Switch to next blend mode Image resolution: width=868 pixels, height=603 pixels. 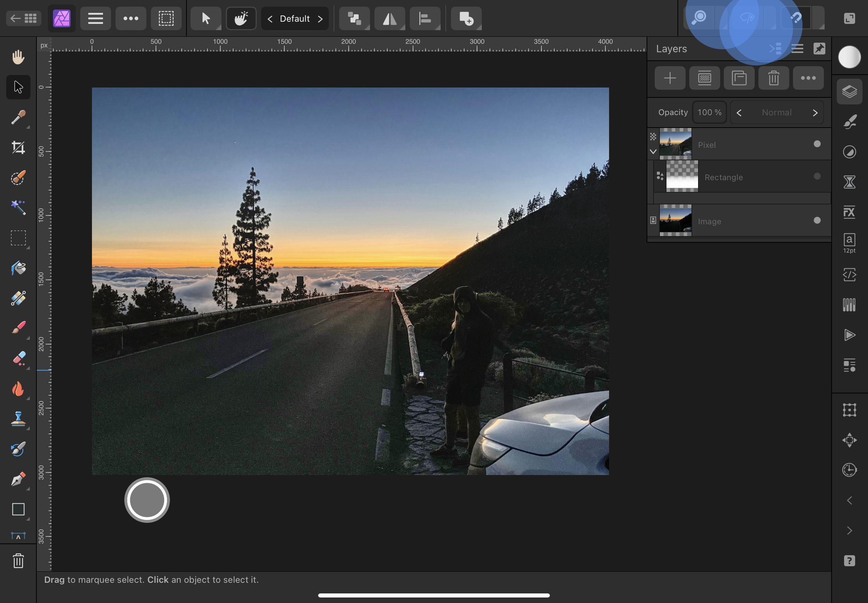click(x=815, y=113)
